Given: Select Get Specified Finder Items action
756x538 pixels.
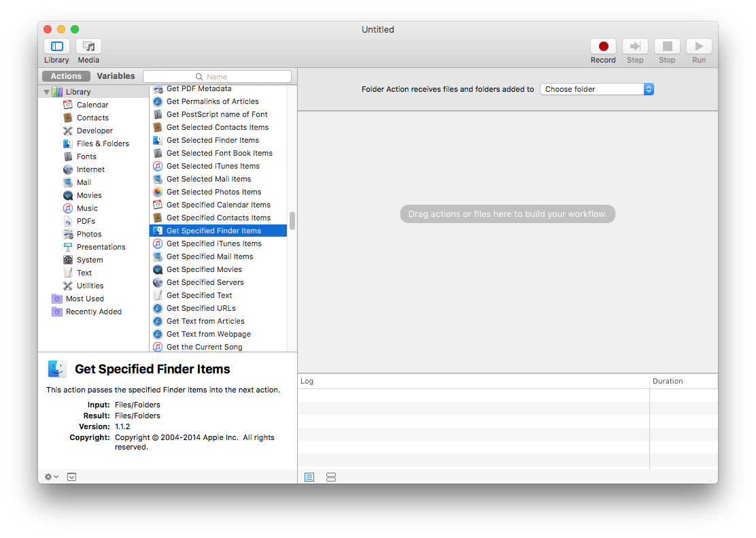Looking at the screenshot, I should click(x=218, y=231).
